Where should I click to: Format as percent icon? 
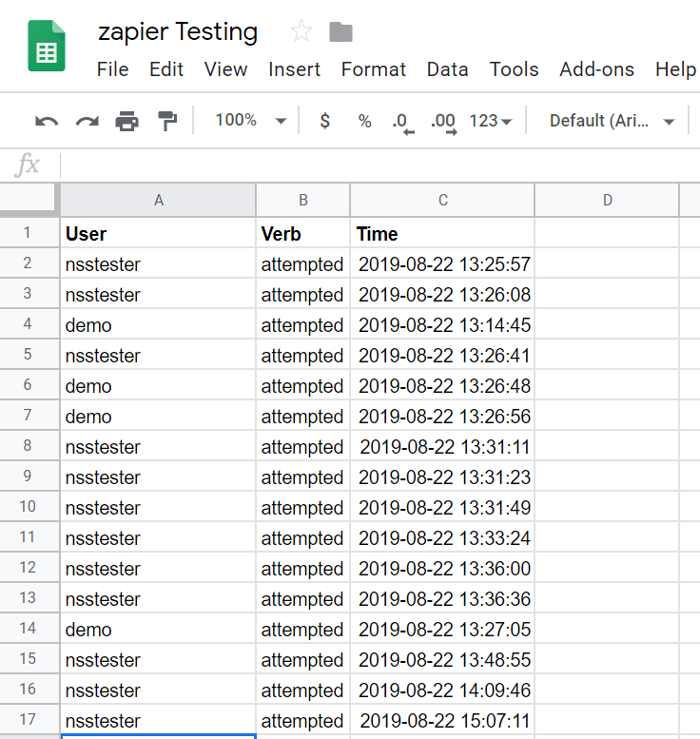click(365, 121)
